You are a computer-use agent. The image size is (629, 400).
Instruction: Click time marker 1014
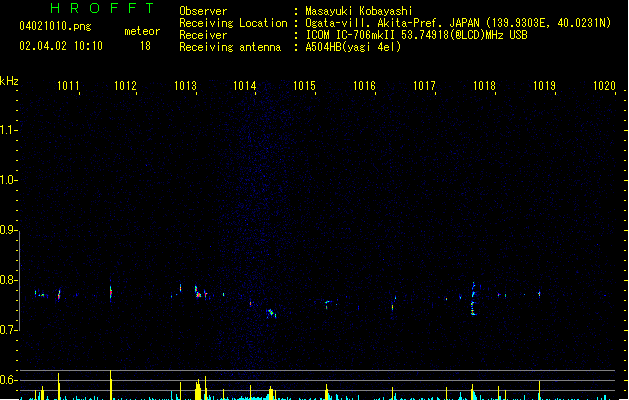[x=245, y=86]
